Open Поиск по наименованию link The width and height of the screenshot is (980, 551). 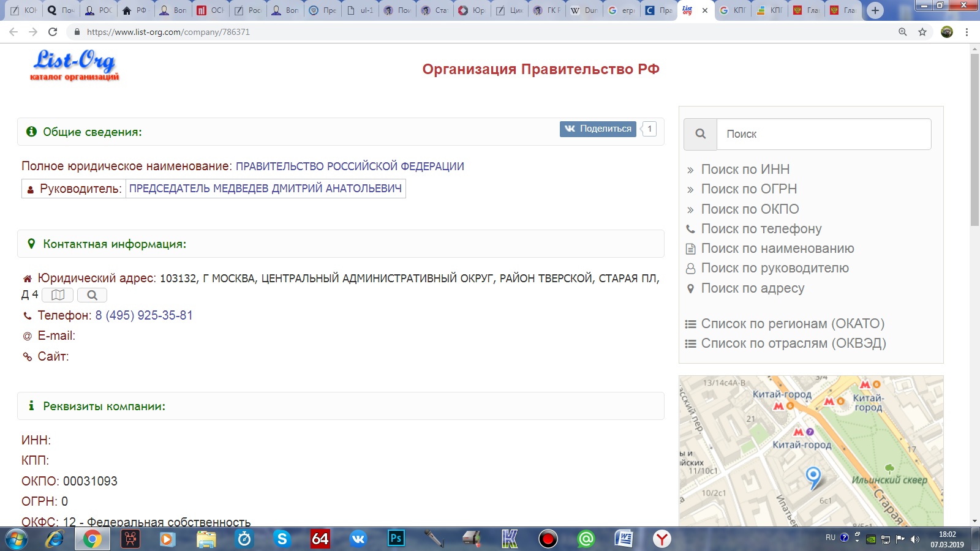[777, 249]
